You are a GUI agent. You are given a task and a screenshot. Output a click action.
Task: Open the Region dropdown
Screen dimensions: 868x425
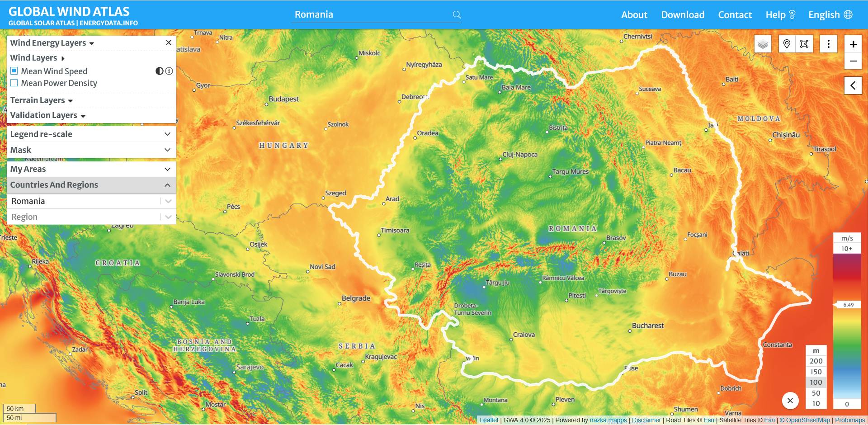tap(168, 217)
